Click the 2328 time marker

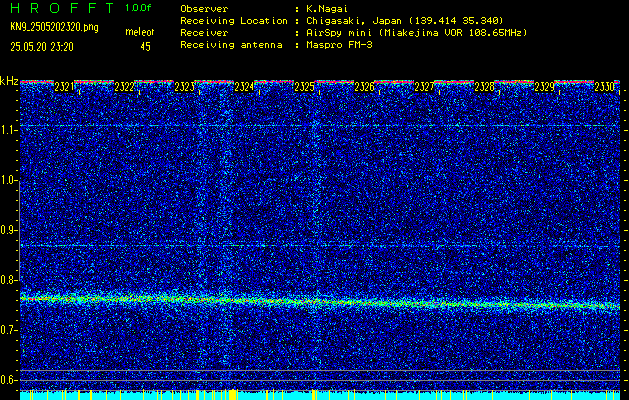pos(484,87)
